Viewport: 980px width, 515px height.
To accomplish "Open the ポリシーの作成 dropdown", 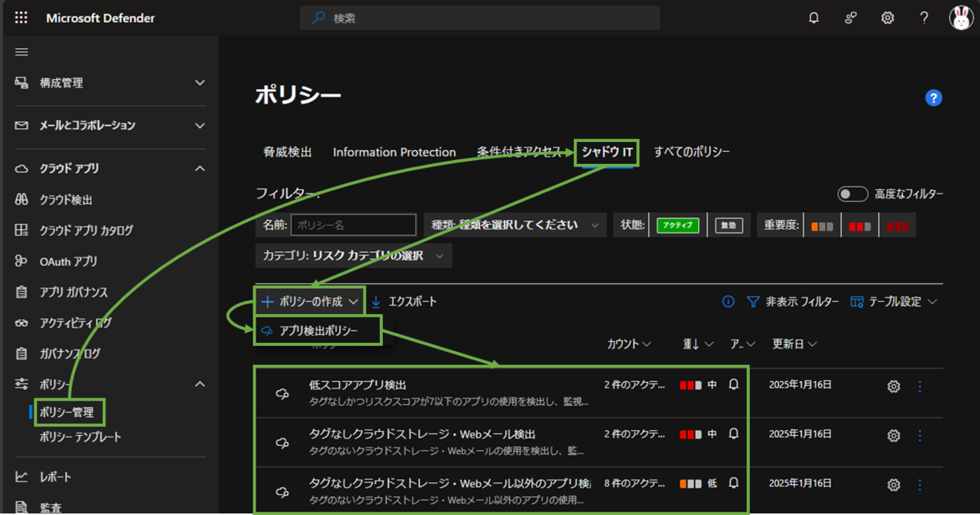I will pos(310,302).
